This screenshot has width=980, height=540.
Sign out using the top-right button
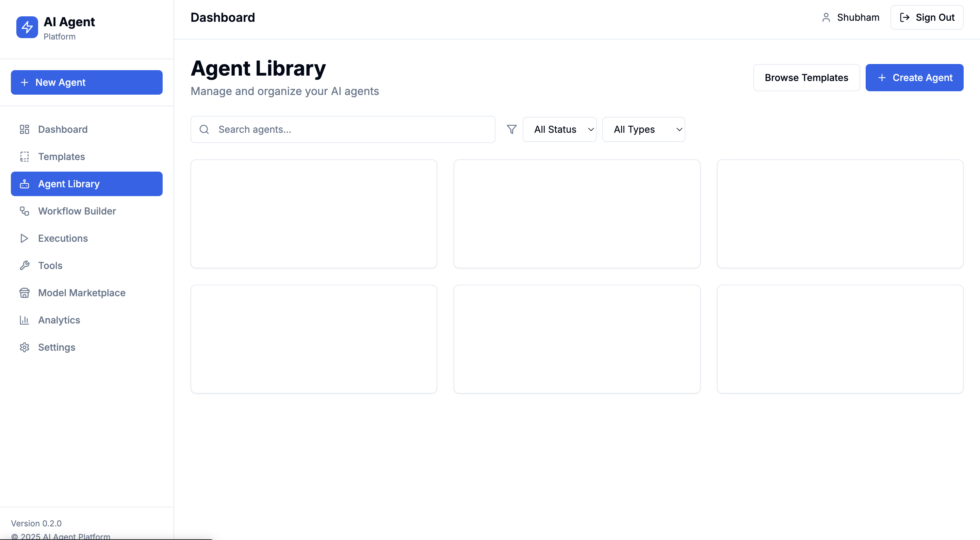[x=927, y=17]
